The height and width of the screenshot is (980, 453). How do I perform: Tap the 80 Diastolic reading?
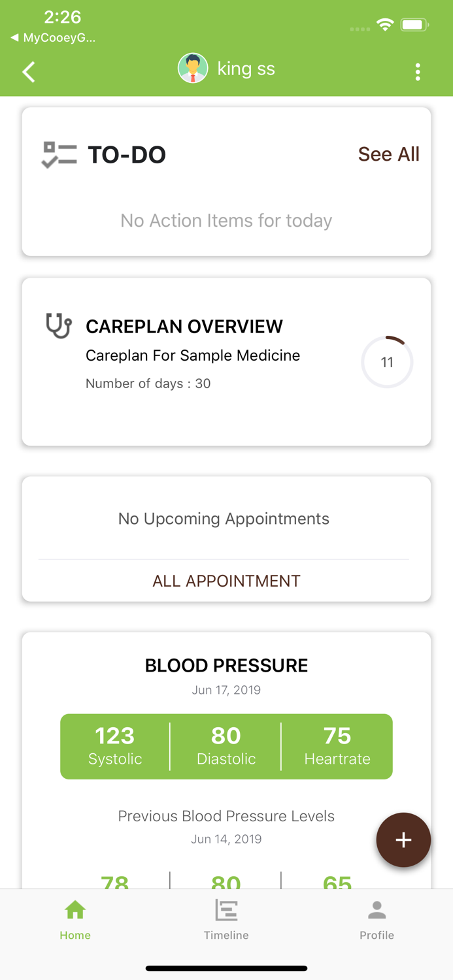[x=226, y=746]
